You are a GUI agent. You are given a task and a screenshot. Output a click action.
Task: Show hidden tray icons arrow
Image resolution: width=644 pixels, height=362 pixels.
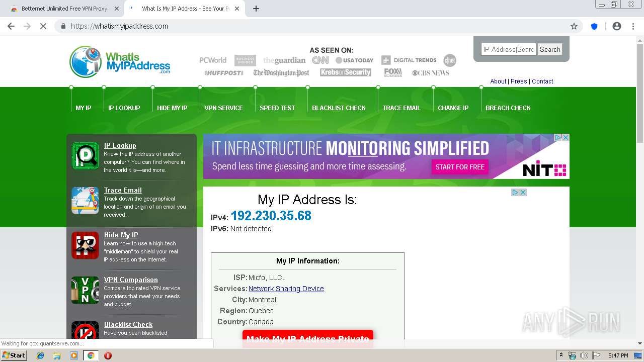[x=561, y=355]
